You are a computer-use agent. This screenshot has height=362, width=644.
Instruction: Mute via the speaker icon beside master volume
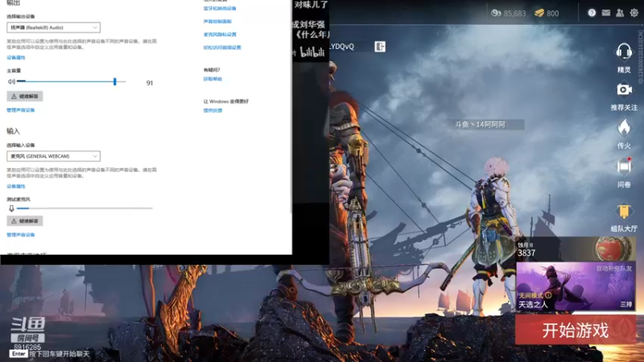[11, 82]
